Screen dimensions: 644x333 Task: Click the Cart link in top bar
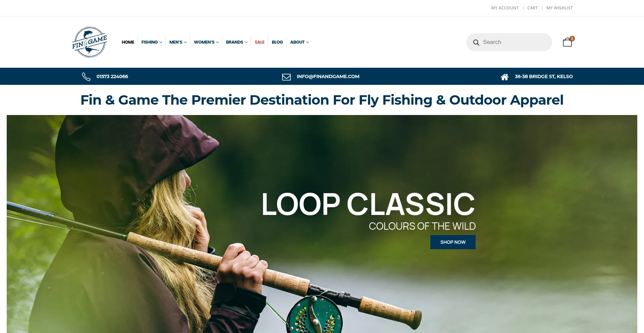(x=532, y=8)
